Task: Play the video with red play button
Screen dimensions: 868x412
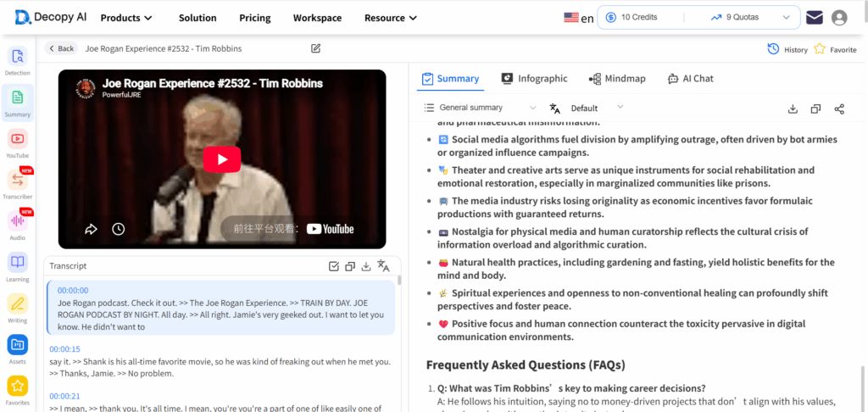Action: [x=222, y=159]
